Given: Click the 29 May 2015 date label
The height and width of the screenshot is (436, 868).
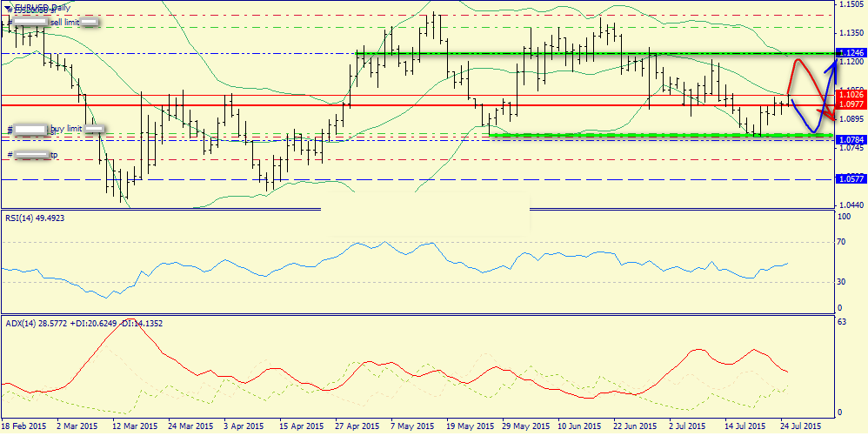Looking at the screenshot, I should click(525, 426).
